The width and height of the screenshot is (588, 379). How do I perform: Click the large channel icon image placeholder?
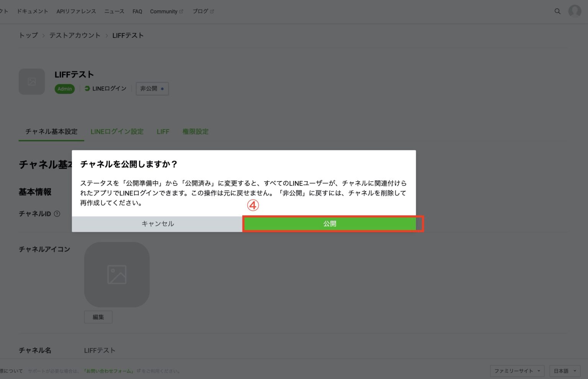point(117,275)
